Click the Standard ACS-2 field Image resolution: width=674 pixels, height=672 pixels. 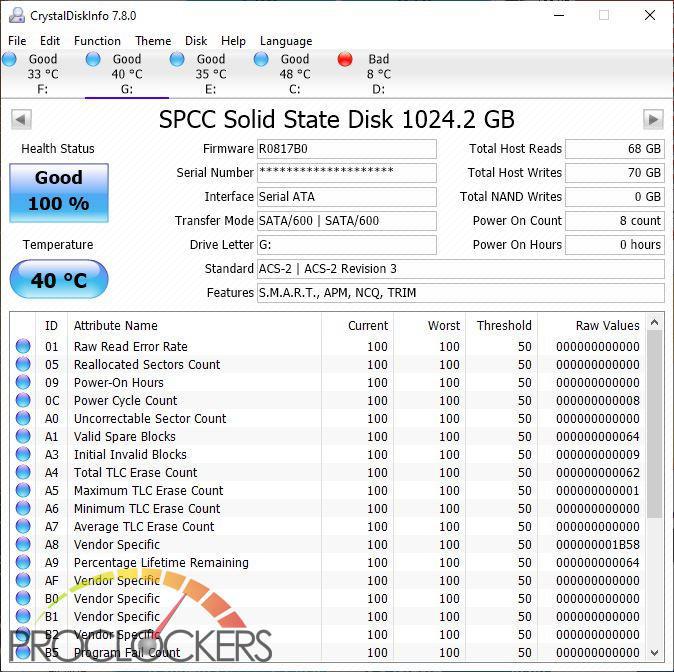pos(460,269)
